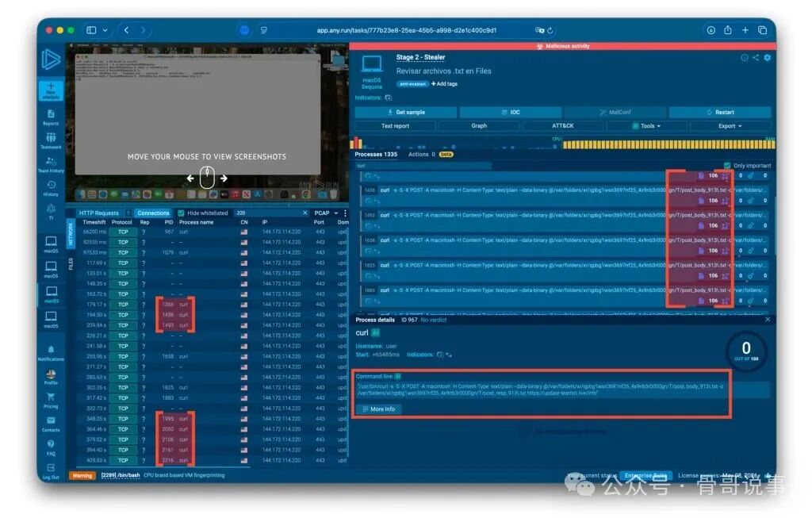812x518 pixels.
Task: Click Restart button
Action: [x=720, y=112]
